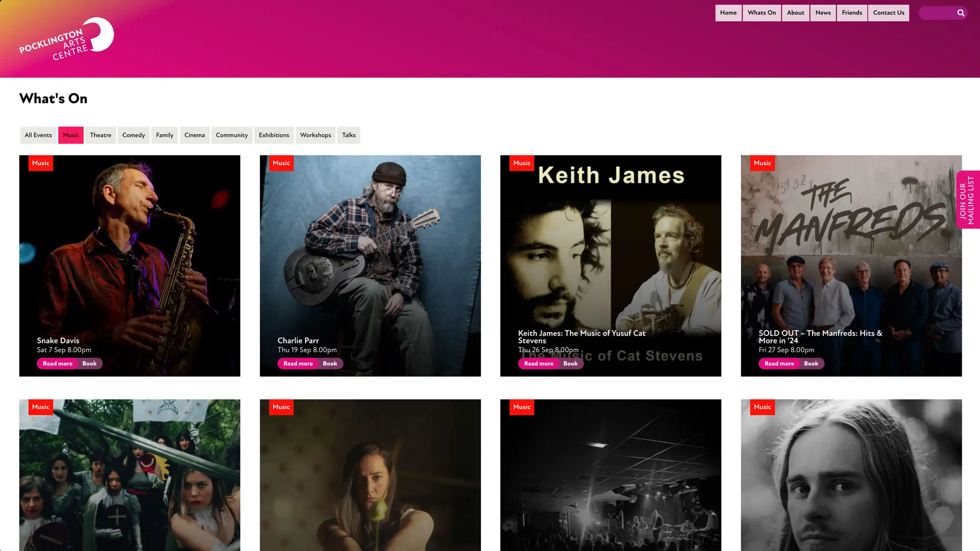Viewport: 980px width, 551px height.
Task: Open SOLD OUT The Manfreds title
Action: point(820,337)
